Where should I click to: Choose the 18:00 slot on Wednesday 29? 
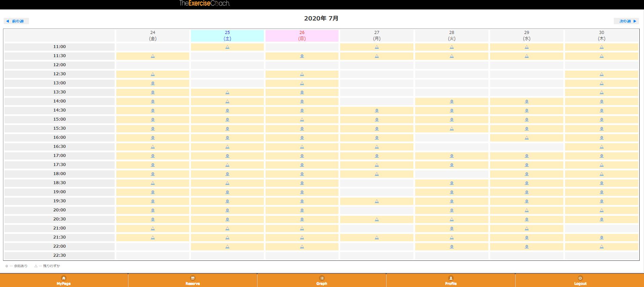(527, 174)
